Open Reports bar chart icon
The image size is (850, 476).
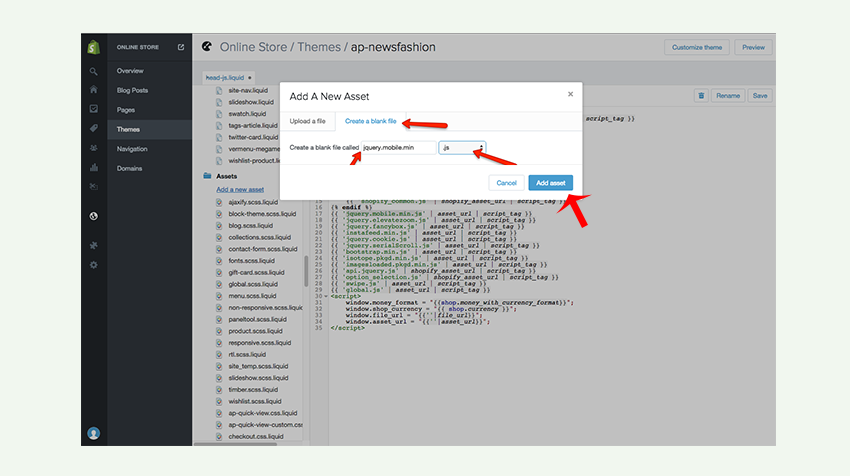93,168
